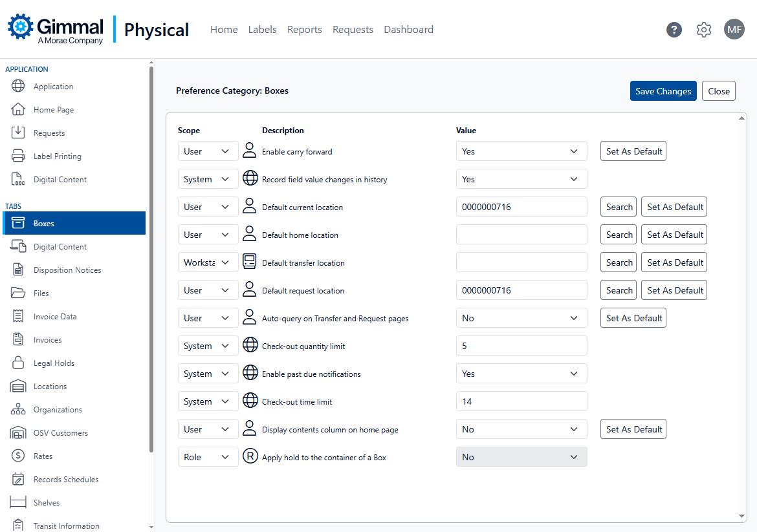The height and width of the screenshot is (532, 757).
Task: Open the Enable carry forward value dropdown
Action: coord(521,151)
